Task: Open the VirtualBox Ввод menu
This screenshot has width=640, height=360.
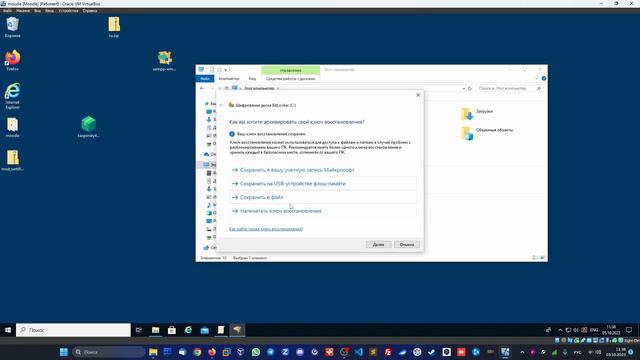Action: click(x=49, y=11)
